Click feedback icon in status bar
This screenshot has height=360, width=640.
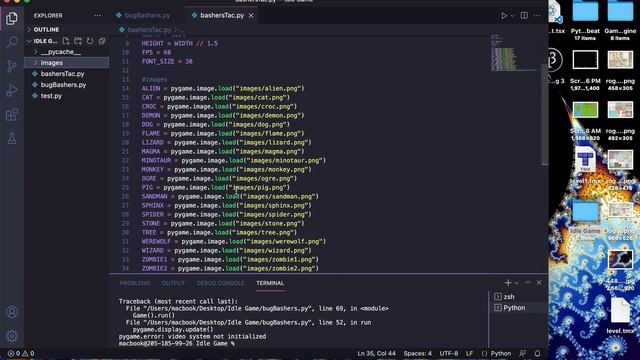coord(522,353)
